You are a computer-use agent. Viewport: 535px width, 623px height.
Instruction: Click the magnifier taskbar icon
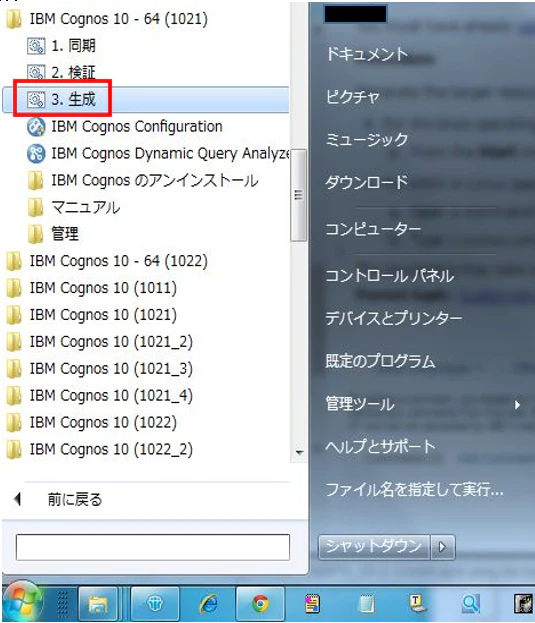coord(471,604)
